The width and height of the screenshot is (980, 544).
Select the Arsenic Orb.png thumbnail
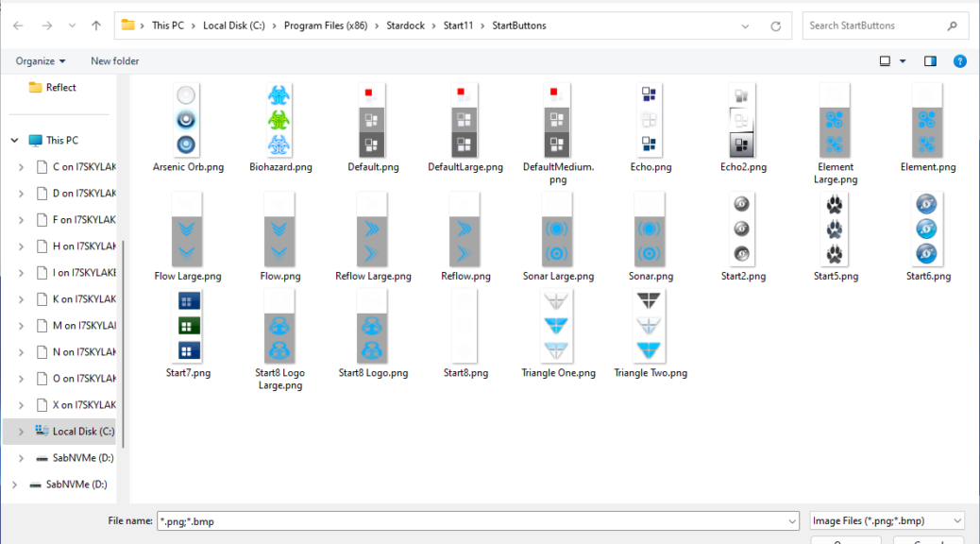[186, 120]
